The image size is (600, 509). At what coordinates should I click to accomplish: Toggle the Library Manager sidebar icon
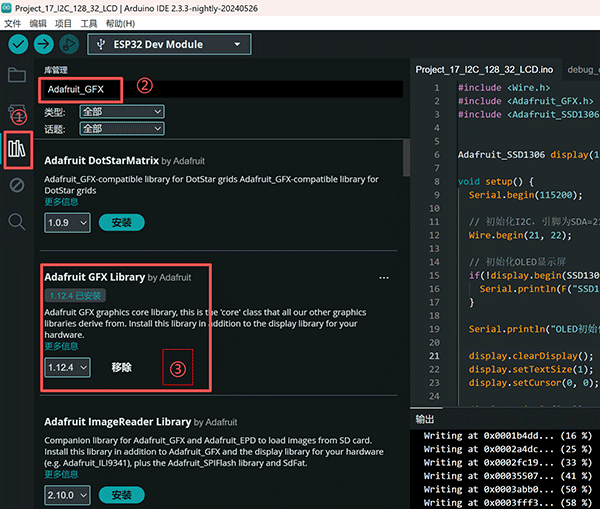17,149
